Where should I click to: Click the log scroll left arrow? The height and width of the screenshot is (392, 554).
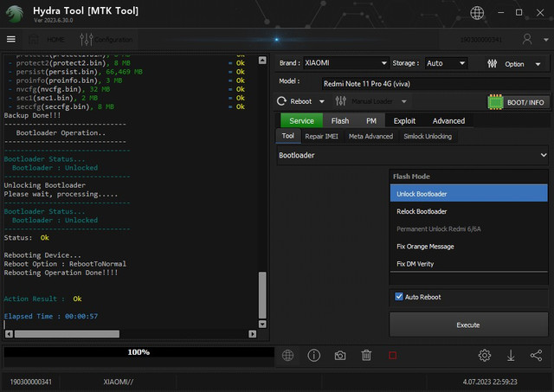(x=10, y=334)
